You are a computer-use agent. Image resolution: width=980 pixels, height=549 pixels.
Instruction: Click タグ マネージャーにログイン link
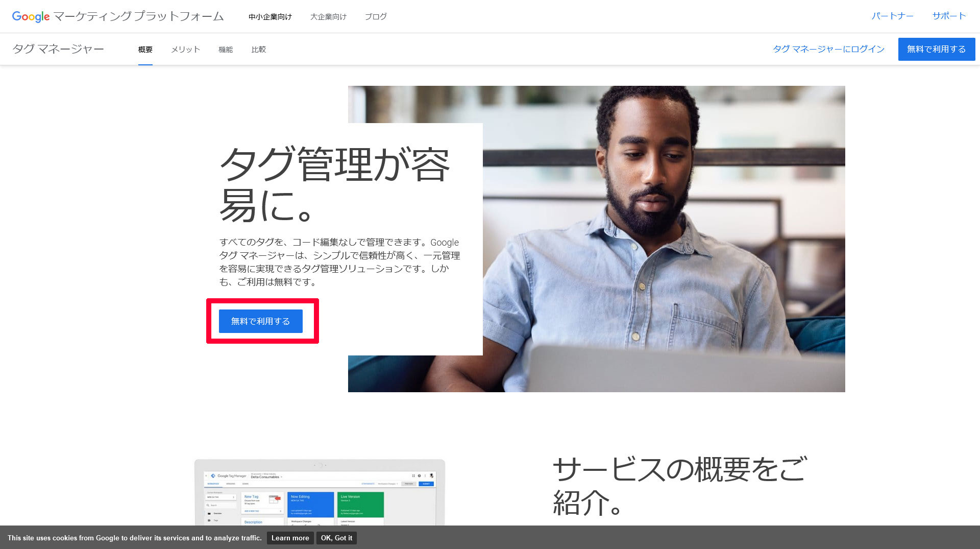[x=828, y=49]
